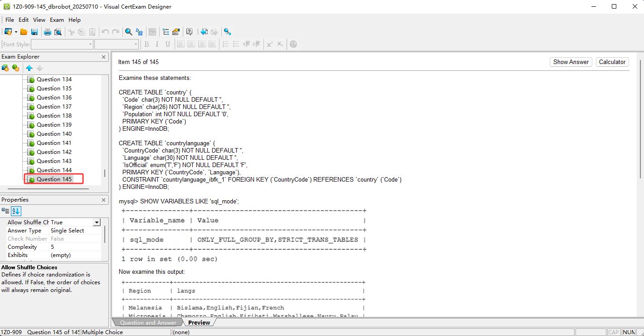
Task: Show properties in categorized view
Action: (5, 211)
